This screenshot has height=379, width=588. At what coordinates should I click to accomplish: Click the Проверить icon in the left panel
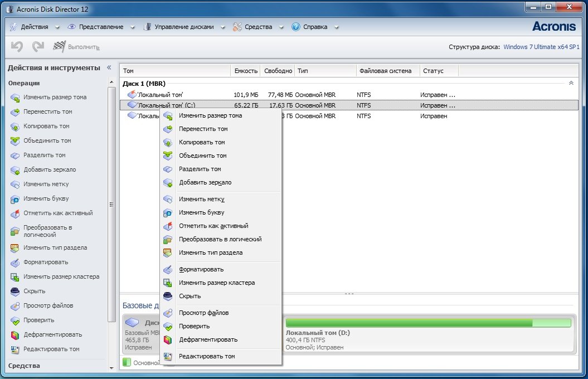pyautogui.click(x=15, y=320)
